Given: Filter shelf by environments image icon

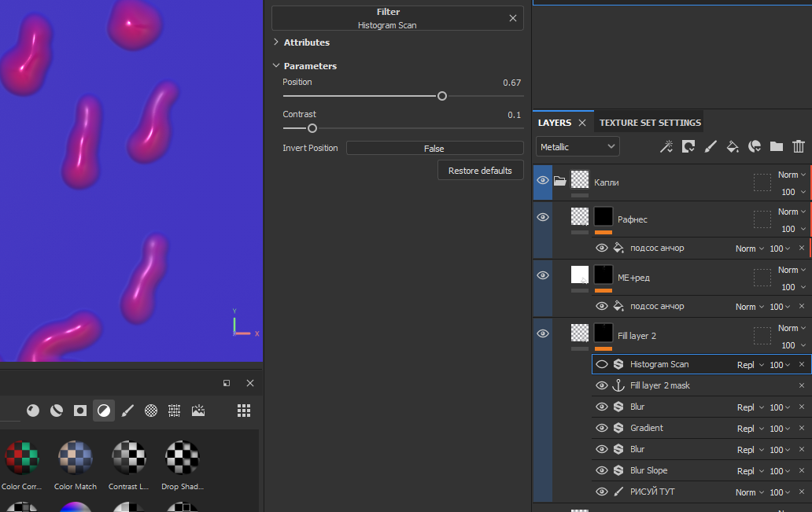Looking at the screenshot, I should (197, 411).
